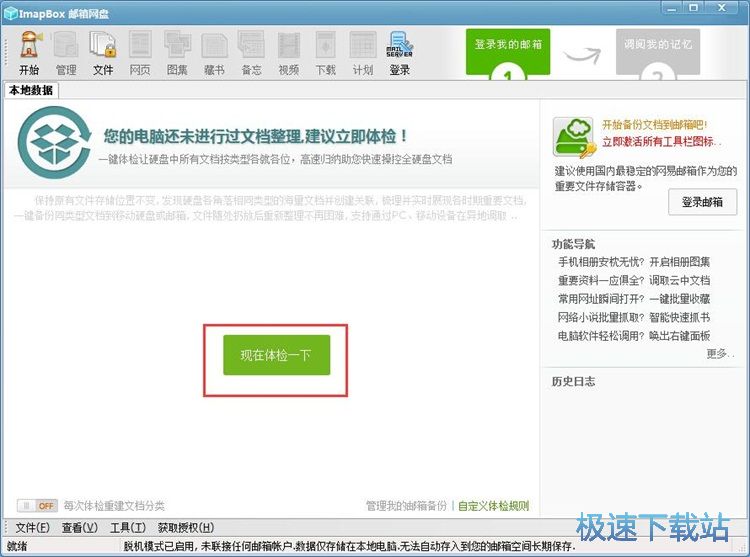Click the 智能快速抓书 navigation link

click(680, 317)
